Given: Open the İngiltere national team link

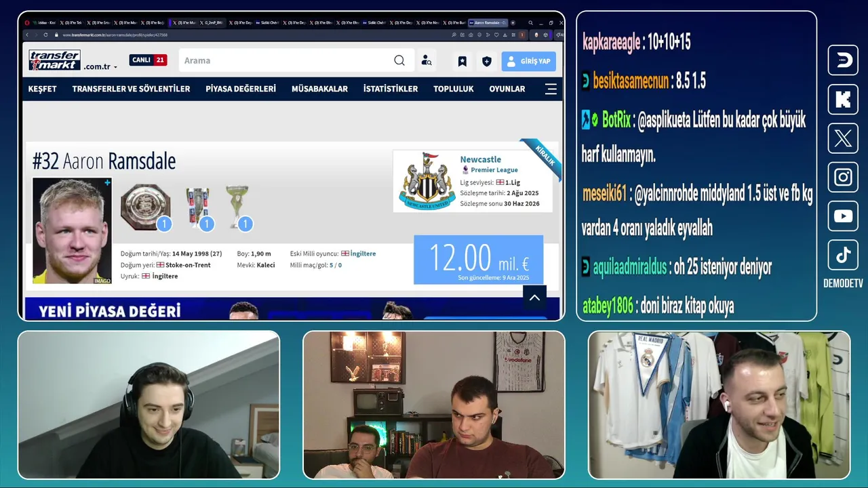Looking at the screenshot, I should coord(363,253).
